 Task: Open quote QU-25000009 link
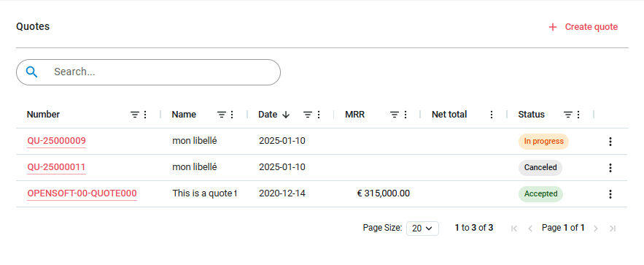(x=57, y=141)
